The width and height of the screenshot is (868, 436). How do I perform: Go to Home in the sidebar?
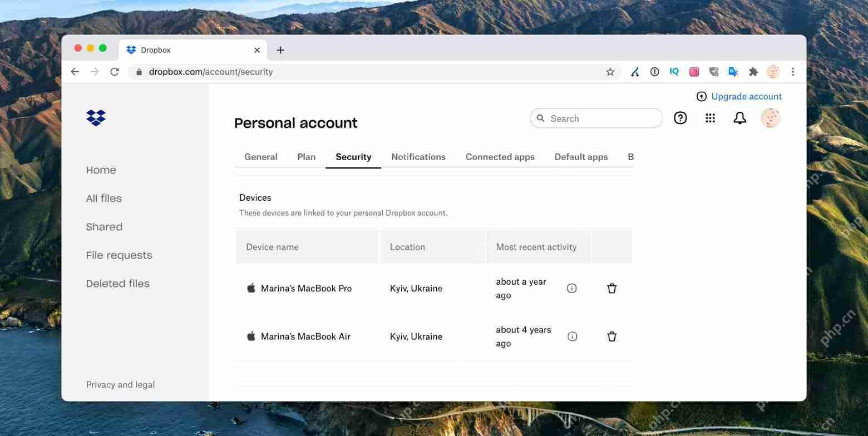pyautogui.click(x=101, y=170)
